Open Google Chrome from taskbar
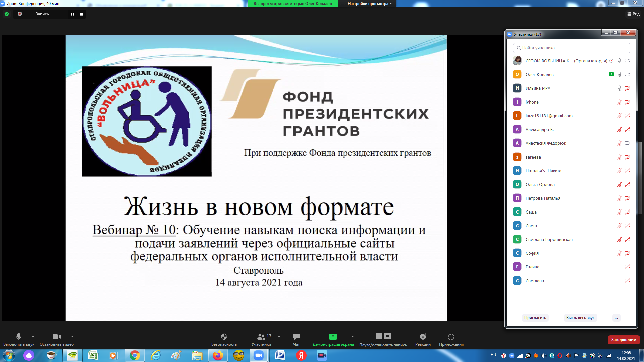Viewport: 644px width, 362px height. pos(135,355)
